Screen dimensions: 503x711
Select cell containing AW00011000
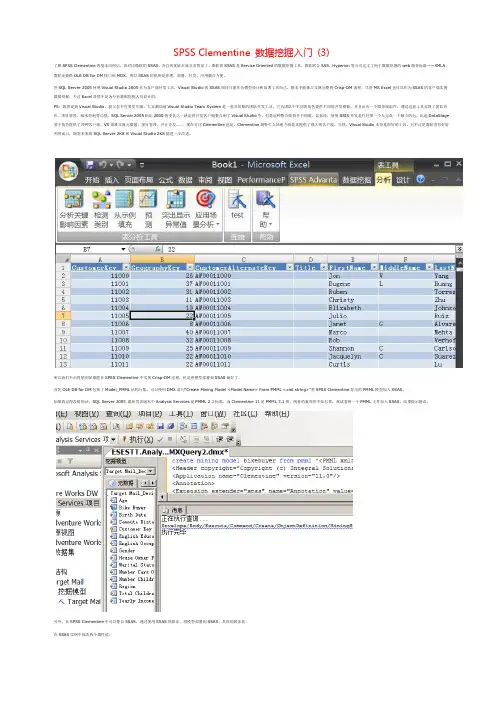pyautogui.click(x=244, y=276)
